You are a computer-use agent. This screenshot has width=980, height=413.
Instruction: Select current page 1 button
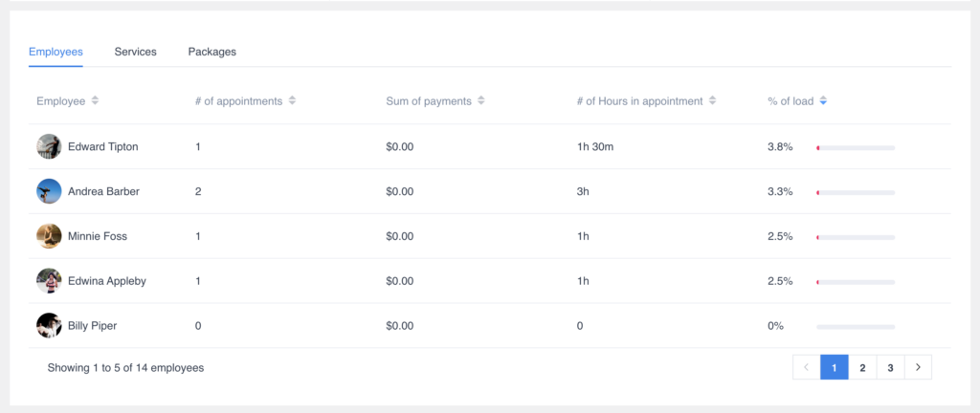pos(835,367)
